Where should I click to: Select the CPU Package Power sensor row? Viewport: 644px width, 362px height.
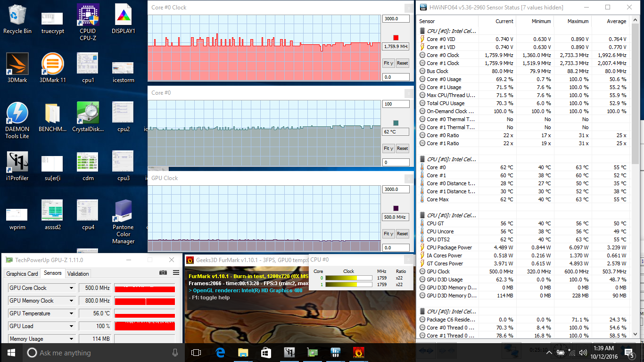click(523, 247)
